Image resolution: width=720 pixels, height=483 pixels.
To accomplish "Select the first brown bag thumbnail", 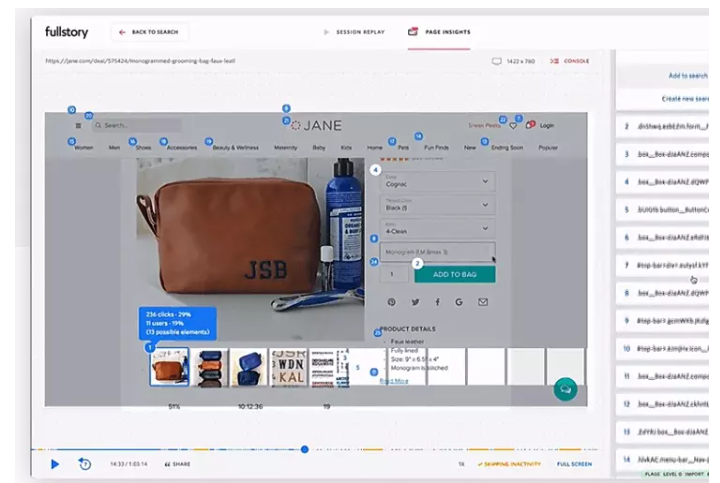I will [169, 368].
